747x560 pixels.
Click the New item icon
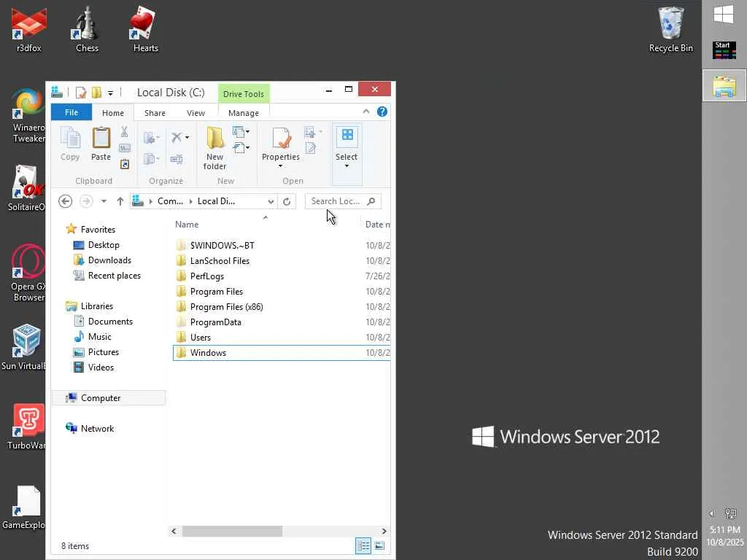pos(239,131)
